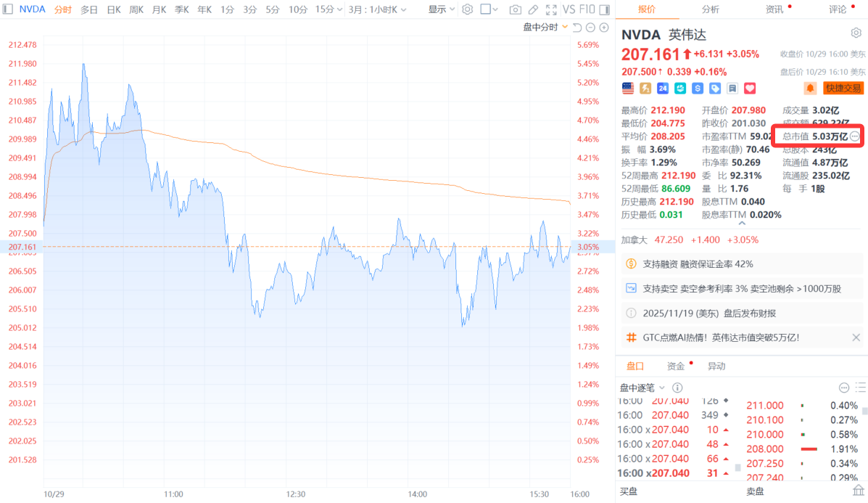This screenshot has height=503, width=868.
Task: Open the 3月:1小时K range dropdown
Action: pyautogui.click(x=377, y=9)
